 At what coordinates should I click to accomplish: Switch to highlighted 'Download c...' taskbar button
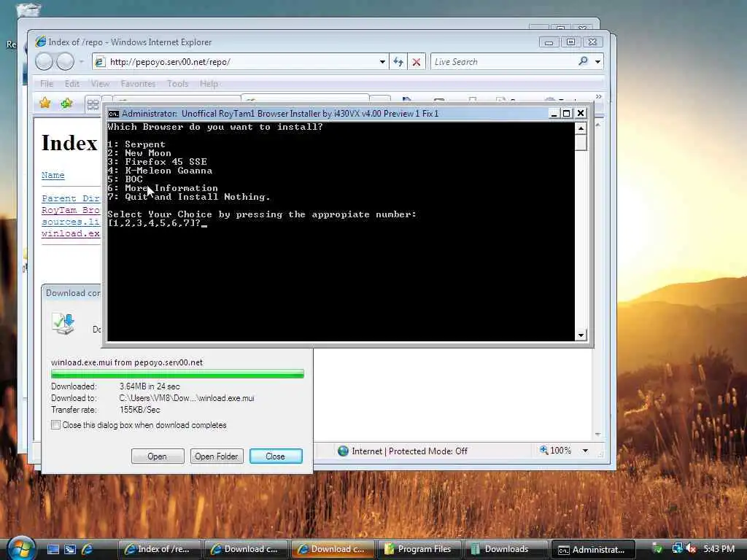point(333,549)
